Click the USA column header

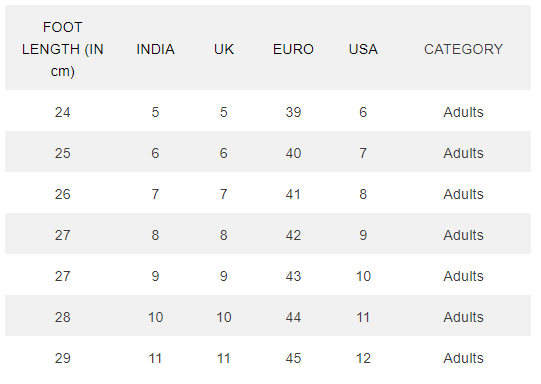pyautogui.click(x=363, y=49)
